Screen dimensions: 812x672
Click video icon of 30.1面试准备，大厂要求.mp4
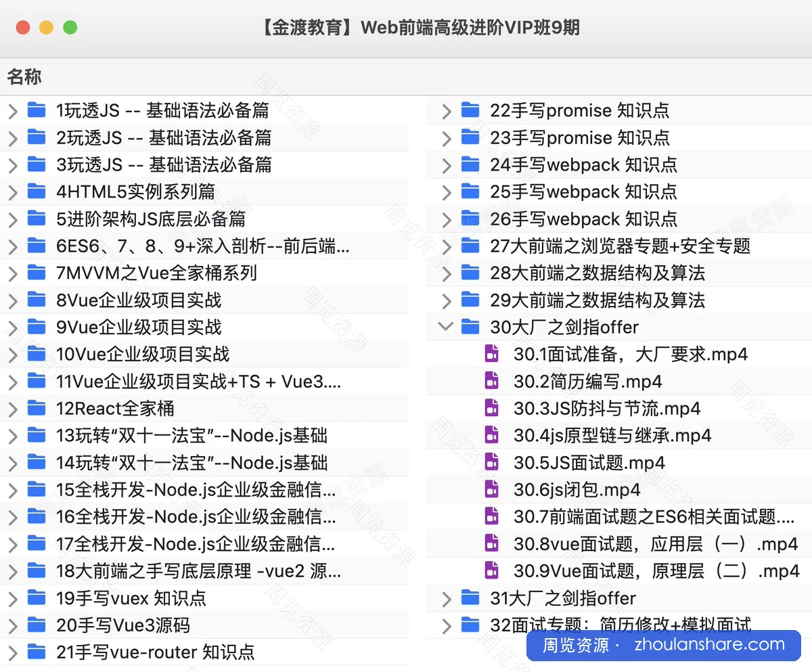(x=492, y=354)
